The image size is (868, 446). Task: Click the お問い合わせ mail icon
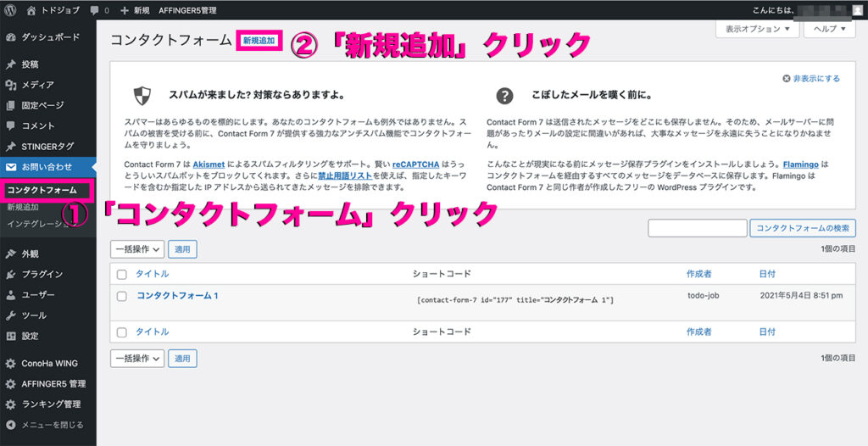[x=10, y=167]
